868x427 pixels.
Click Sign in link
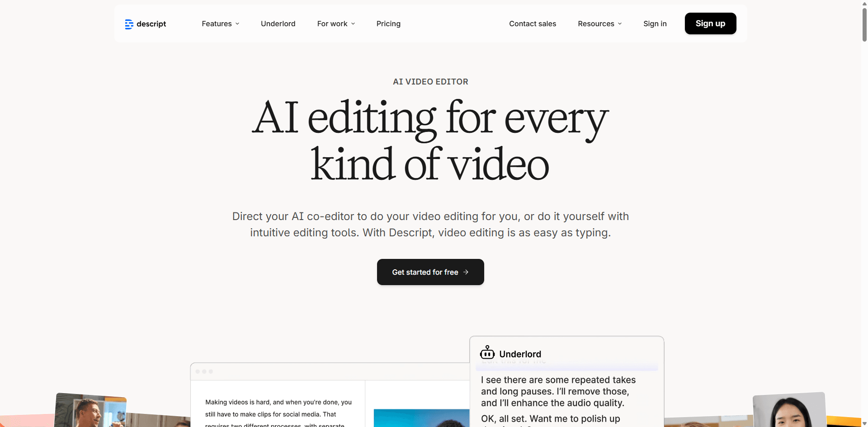coord(655,23)
